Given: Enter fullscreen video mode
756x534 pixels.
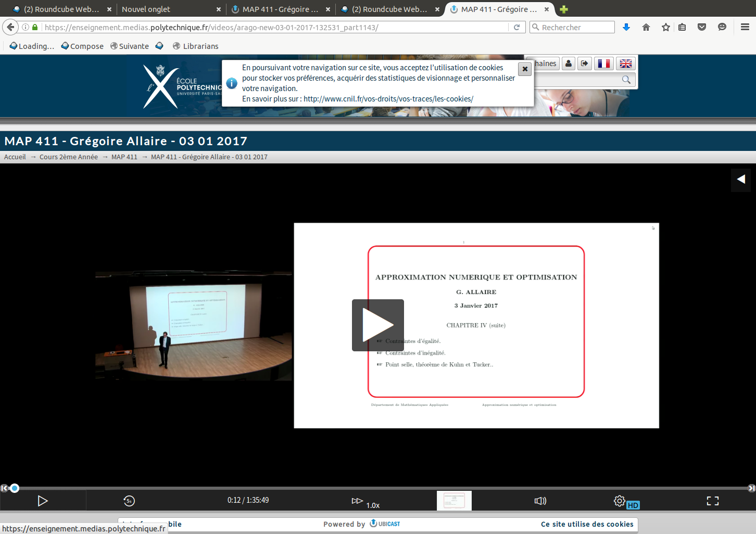Looking at the screenshot, I should click(x=712, y=501).
